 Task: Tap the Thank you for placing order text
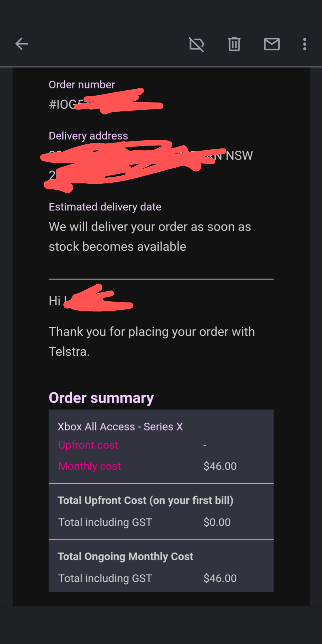[x=152, y=341]
